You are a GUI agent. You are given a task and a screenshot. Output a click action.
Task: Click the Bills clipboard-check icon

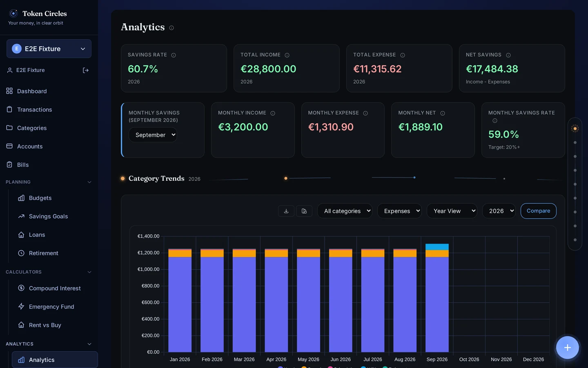[x=9, y=164]
